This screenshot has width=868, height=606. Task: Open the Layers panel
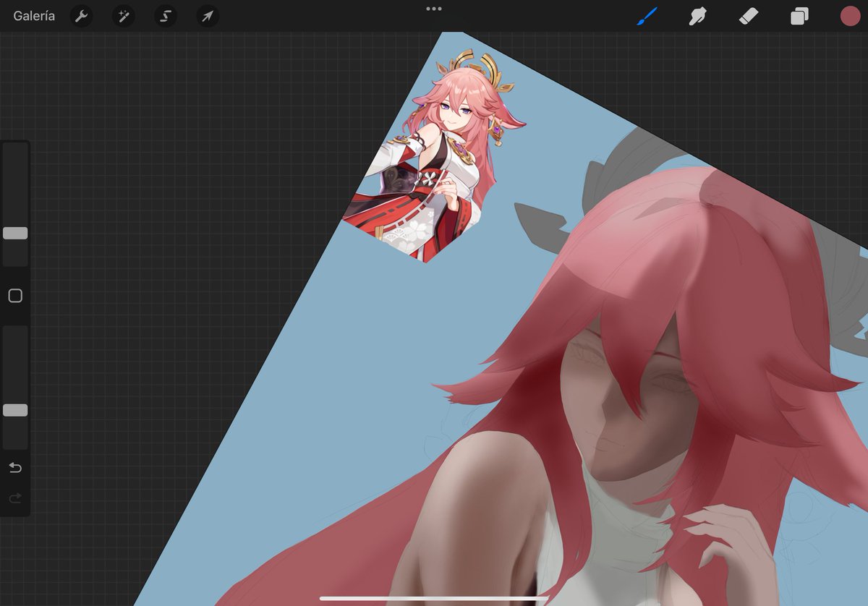click(x=799, y=16)
